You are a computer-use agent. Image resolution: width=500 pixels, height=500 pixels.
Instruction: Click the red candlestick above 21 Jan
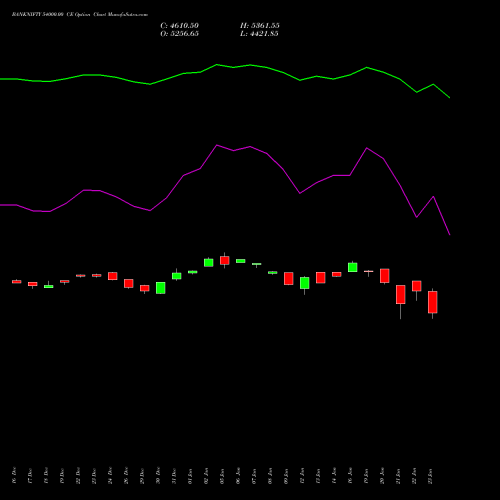coord(401,294)
